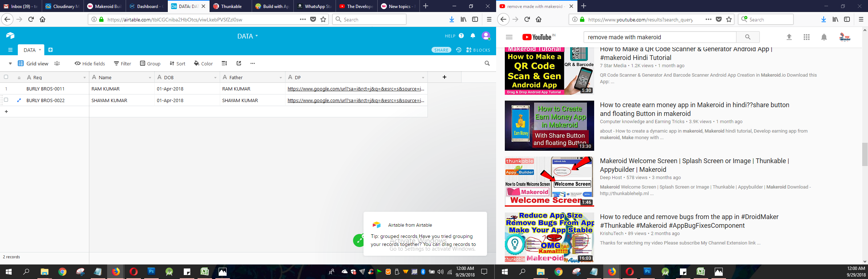Viewport: 868px width, 279px height.
Task: Click the Airtable logo home icon
Action: (x=10, y=36)
